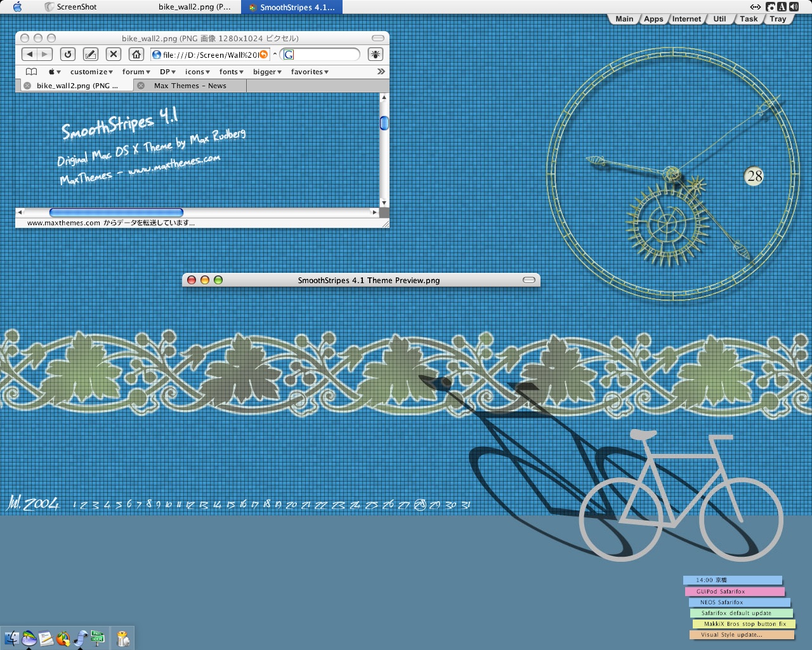Go forward with the browser Forward arrow
The image size is (812, 650).
44,55
